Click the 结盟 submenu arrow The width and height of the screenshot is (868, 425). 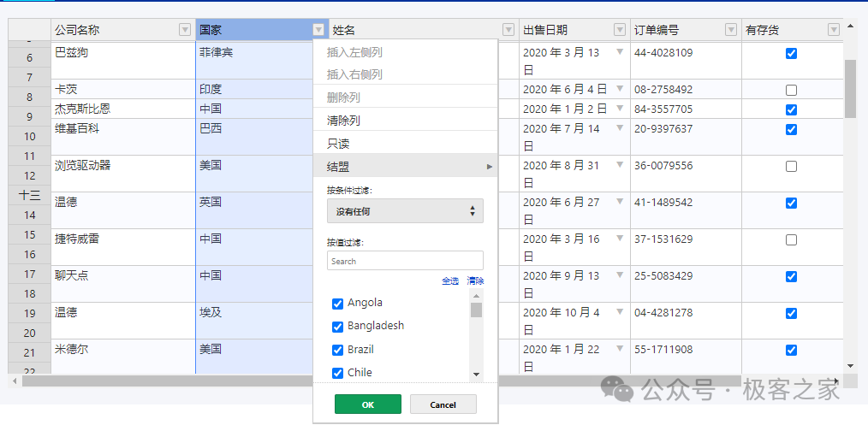pos(490,167)
